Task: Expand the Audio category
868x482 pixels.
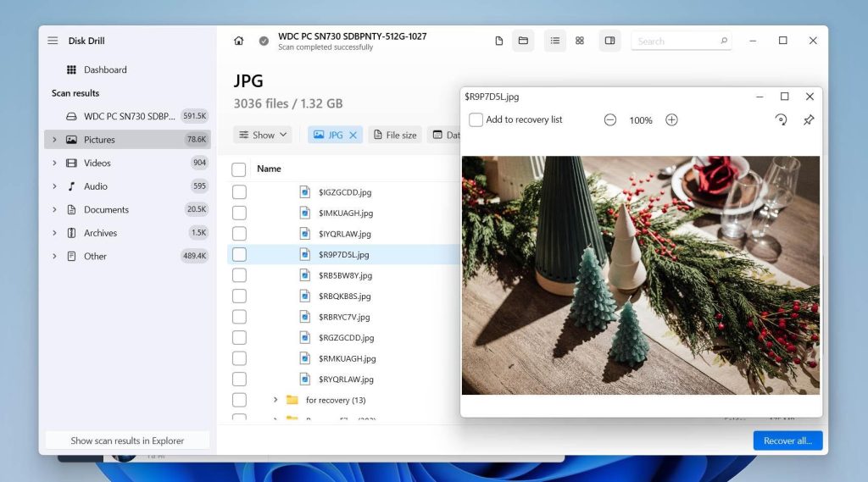Action: [54, 186]
